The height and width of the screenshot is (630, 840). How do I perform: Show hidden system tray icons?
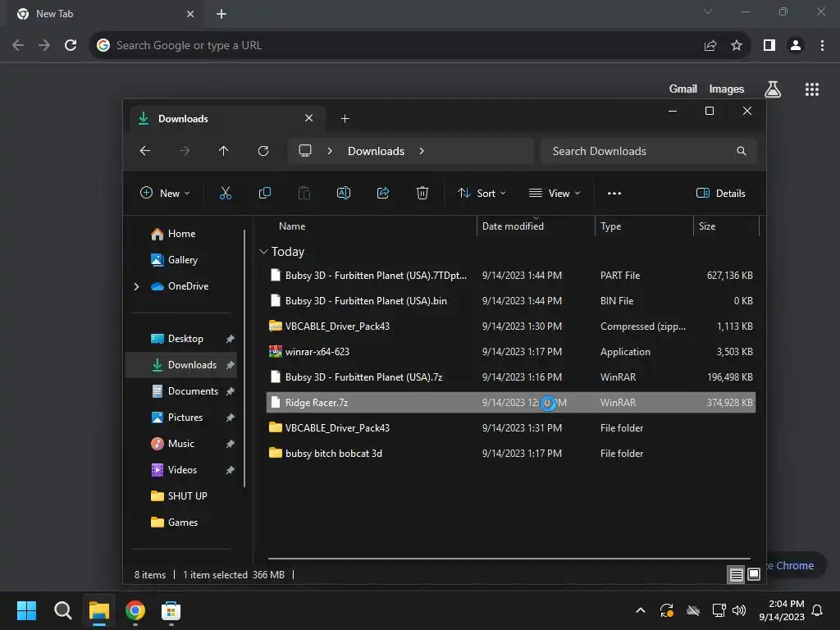640,610
